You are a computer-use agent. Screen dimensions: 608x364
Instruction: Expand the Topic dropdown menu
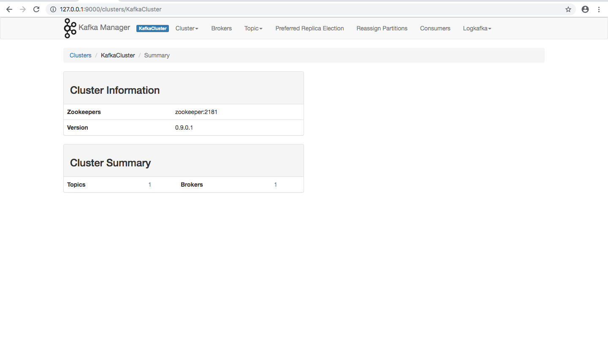pyautogui.click(x=253, y=28)
